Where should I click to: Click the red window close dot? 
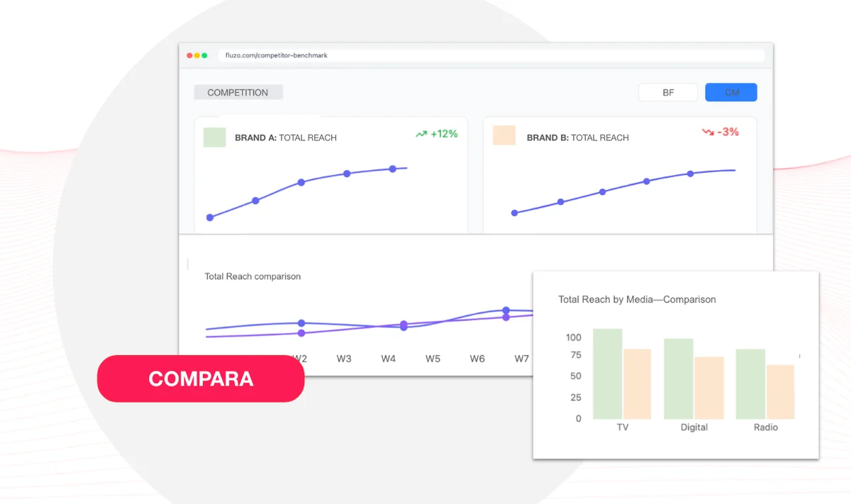(x=189, y=55)
